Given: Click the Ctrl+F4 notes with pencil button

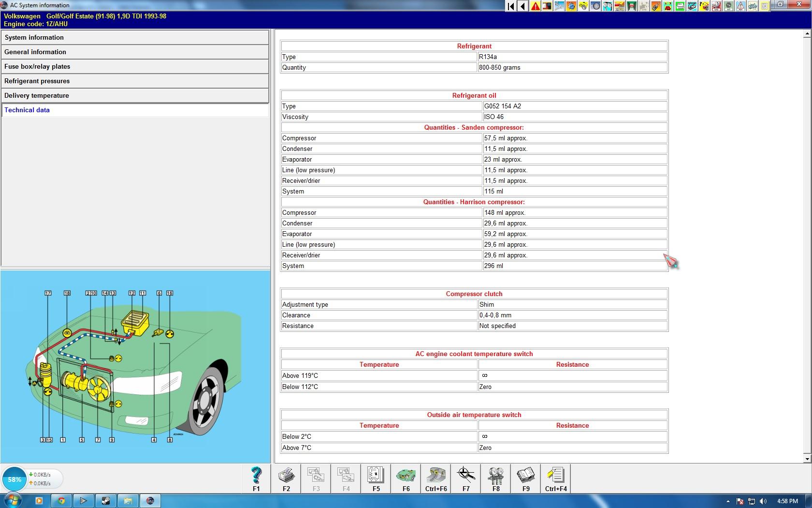Looking at the screenshot, I should click(556, 478).
